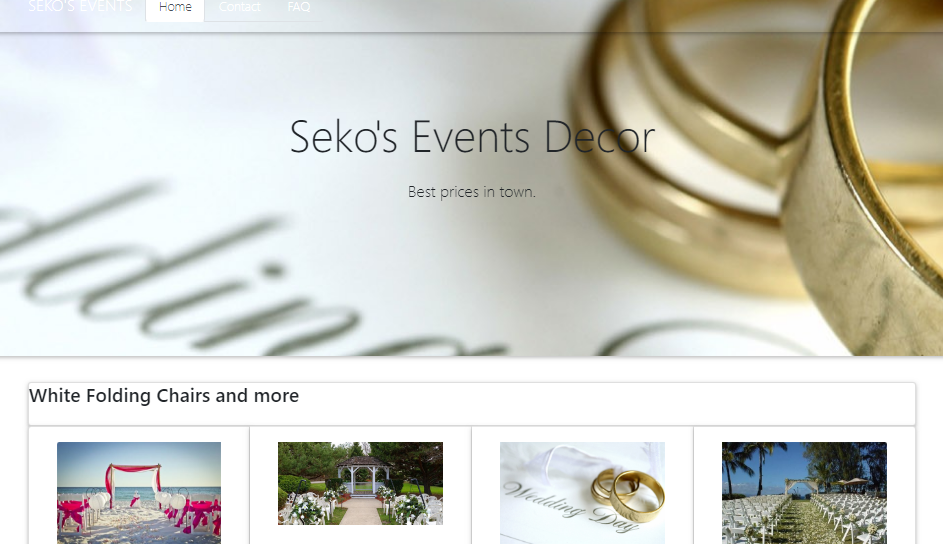The width and height of the screenshot is (943, 544).
Task: Click the SEKO'S EVENTS brand link
Action: (x=80, y=7)
